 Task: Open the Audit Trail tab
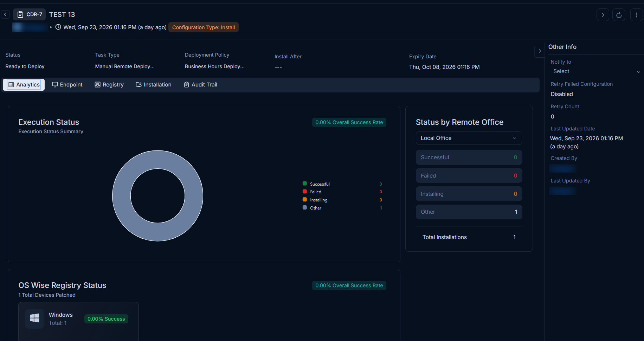[201, 85]
